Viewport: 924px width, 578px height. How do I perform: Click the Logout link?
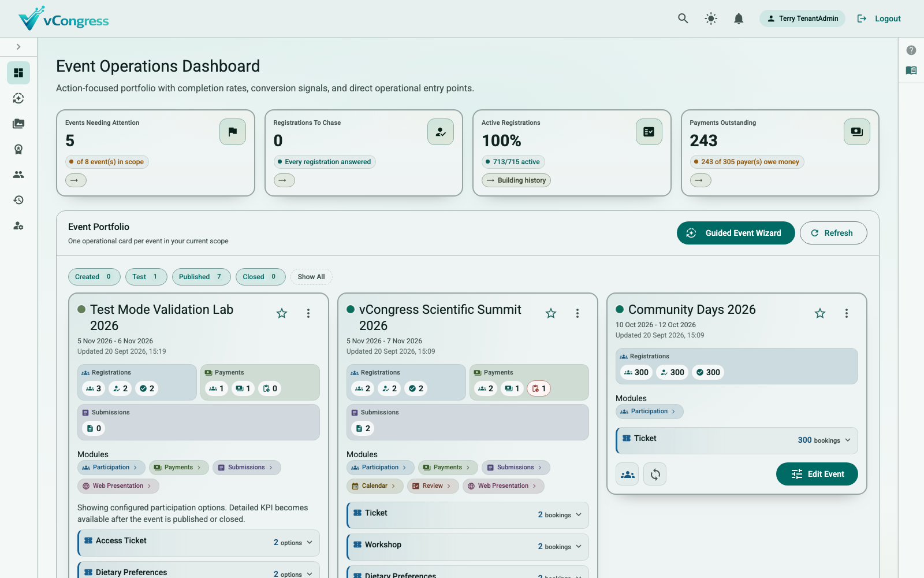pos(879,18)
